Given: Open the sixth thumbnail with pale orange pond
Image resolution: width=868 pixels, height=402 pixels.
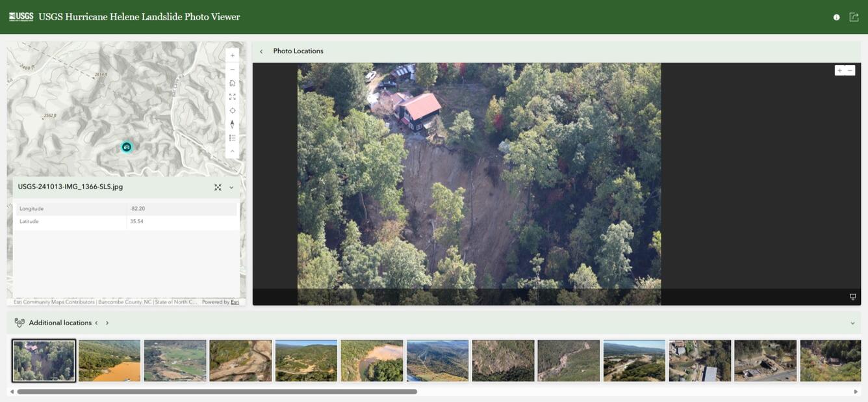Looking at the screenshot, I should point(372,360).
